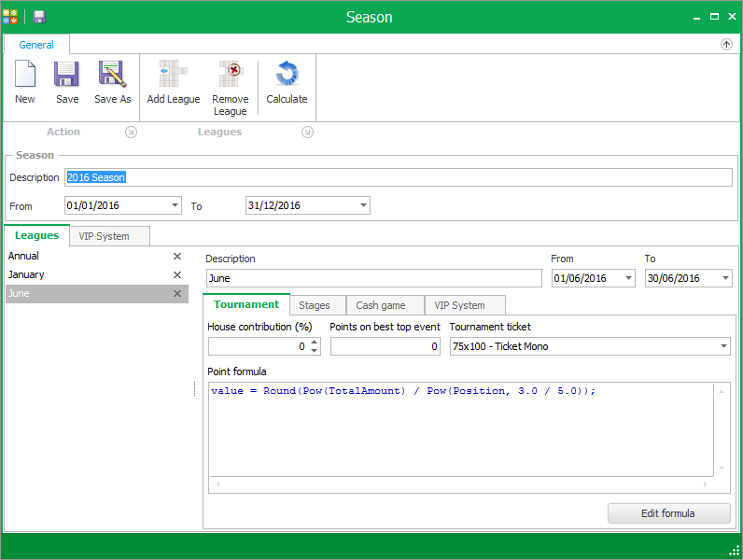
Task: Click the league Description field containing June
Action: tap(374, 278)
